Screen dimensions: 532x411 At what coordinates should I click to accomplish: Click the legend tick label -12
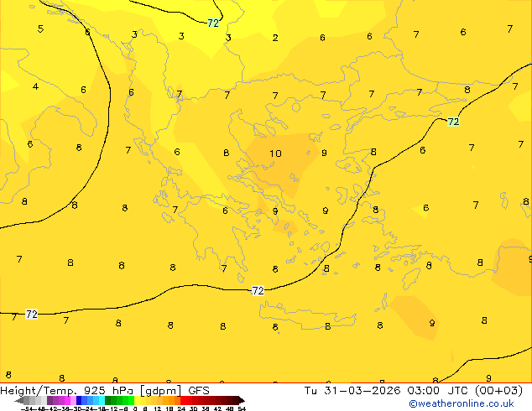[113, 409]
